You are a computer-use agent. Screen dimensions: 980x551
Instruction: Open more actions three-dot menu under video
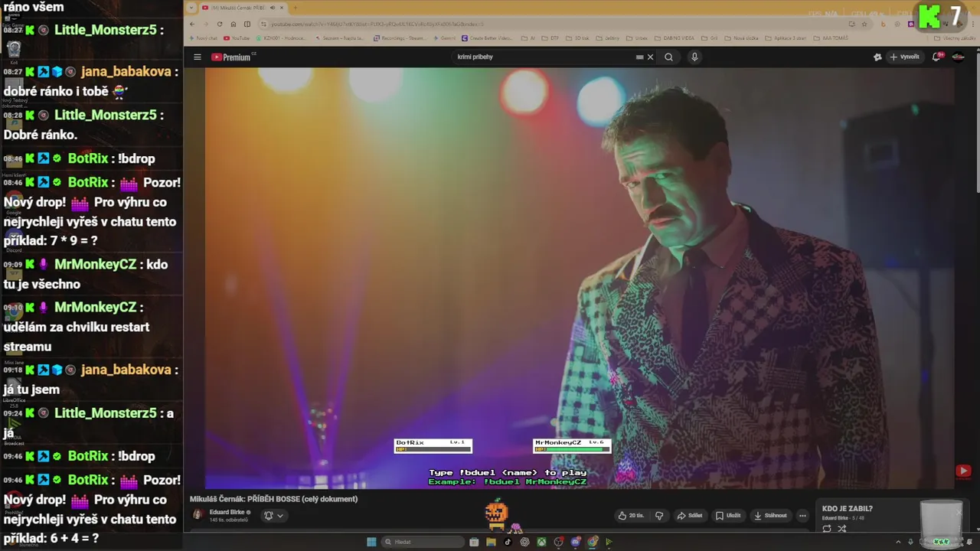coord(802,515)
